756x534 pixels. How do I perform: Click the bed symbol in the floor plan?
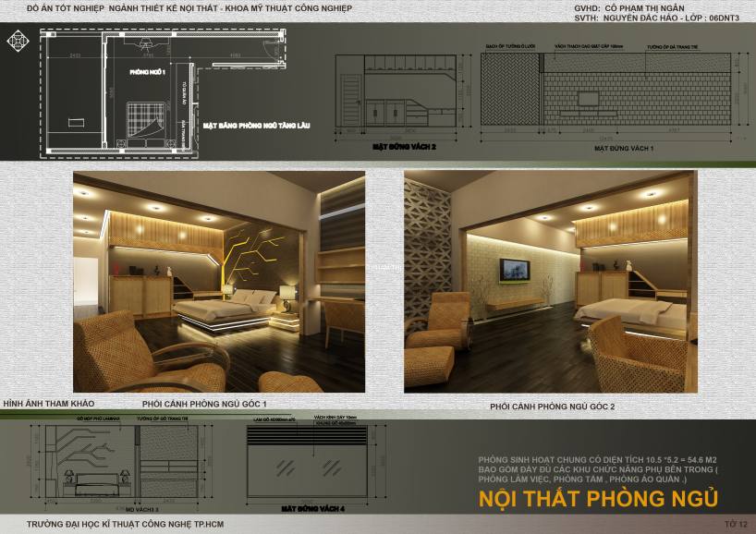coord(144,118)
